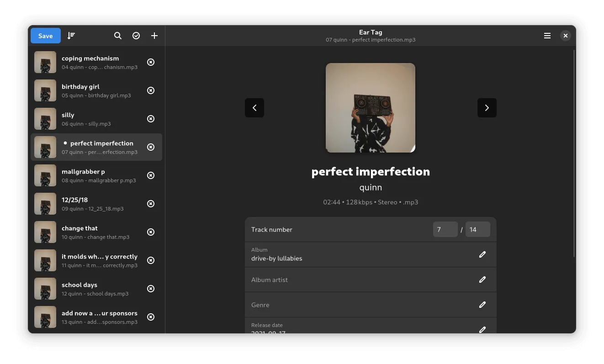The height and width of the screenshot is (364, 604).
Task: Click the main panel vertical scrollbar
Action: [574, 153]
